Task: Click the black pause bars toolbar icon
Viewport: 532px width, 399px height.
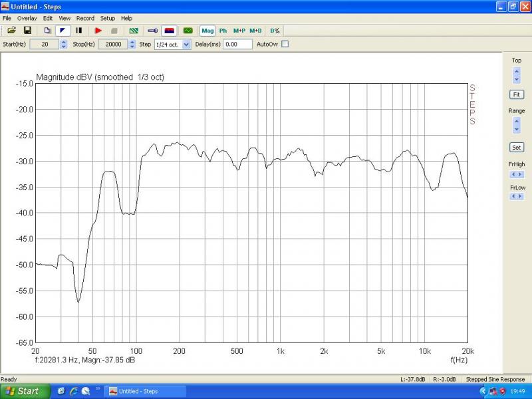Action: tap(79, 31)
